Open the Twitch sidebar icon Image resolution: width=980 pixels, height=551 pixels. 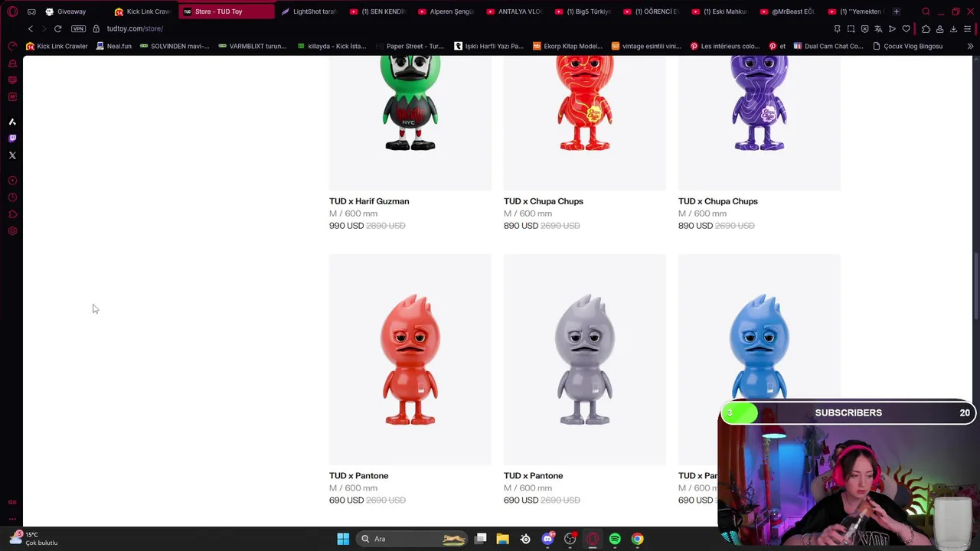(x=12, y=139)
